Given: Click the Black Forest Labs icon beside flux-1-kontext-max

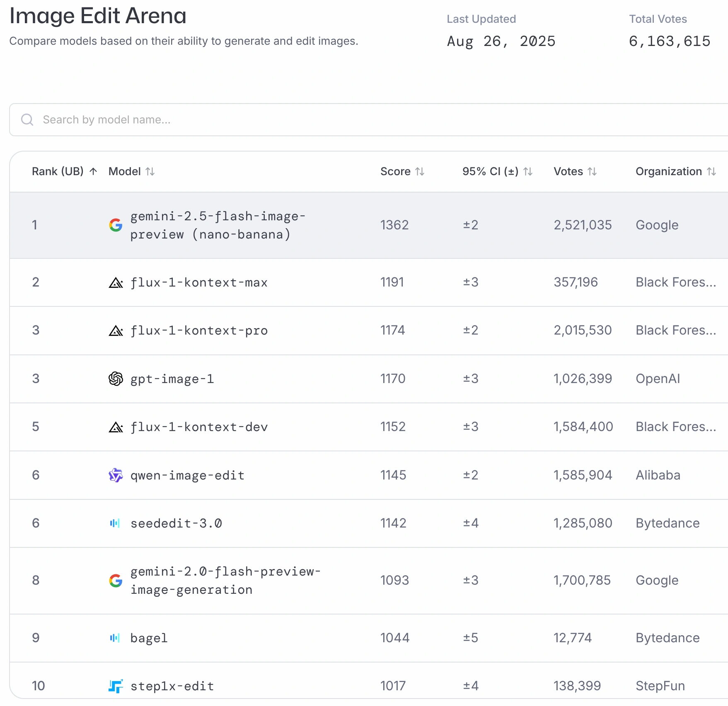Looking at the screenshot, I should (x=116, y=282).
